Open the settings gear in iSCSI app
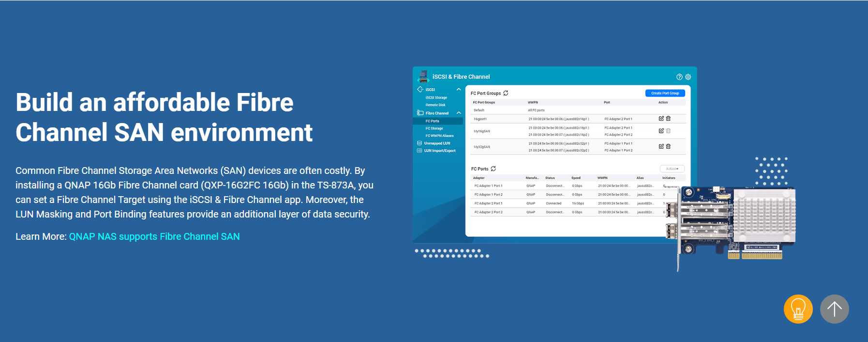The width and height of the screenshot is (868, 342). [688, 77]
